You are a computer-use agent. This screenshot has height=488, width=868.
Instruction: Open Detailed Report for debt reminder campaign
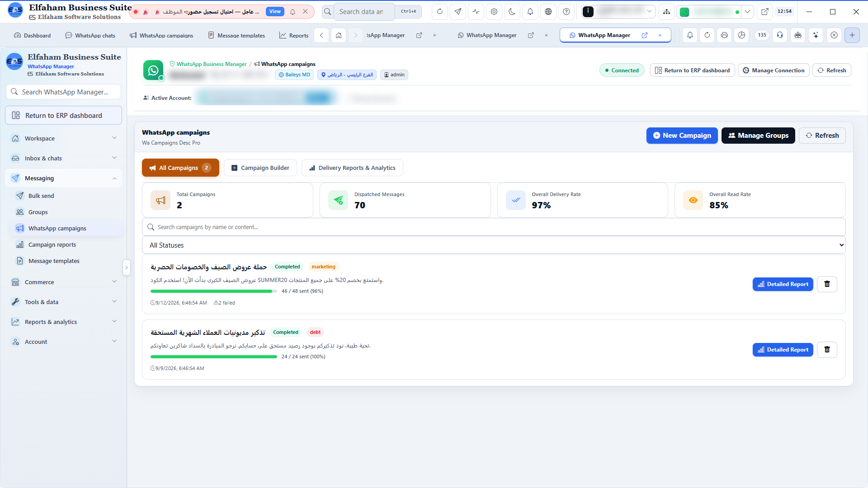[783, 350]
